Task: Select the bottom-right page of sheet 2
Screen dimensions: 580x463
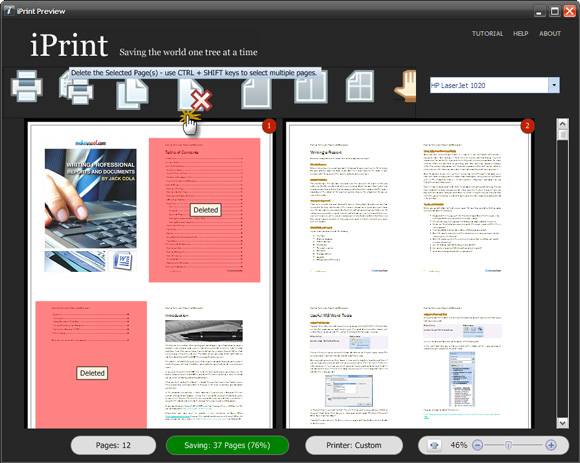Action: point(462,365)
